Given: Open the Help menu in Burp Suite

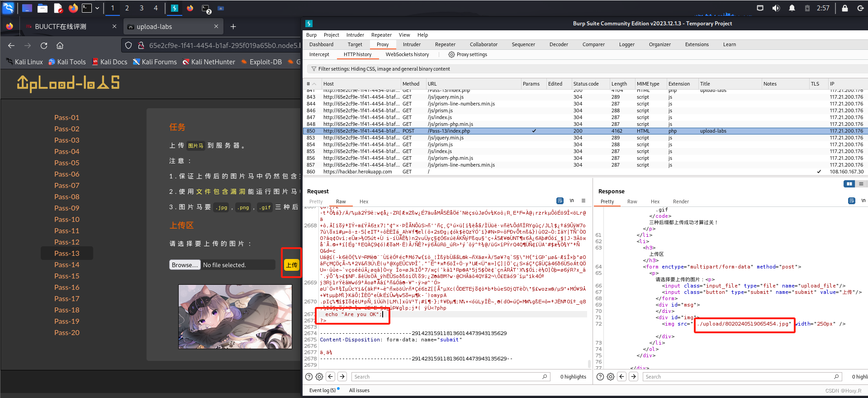Looking at the screenshot, I should [x=422, y=35].
